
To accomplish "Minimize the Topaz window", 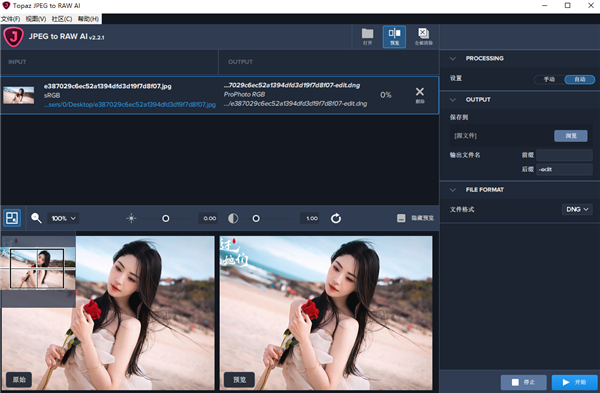I will [x=545, y=6].
